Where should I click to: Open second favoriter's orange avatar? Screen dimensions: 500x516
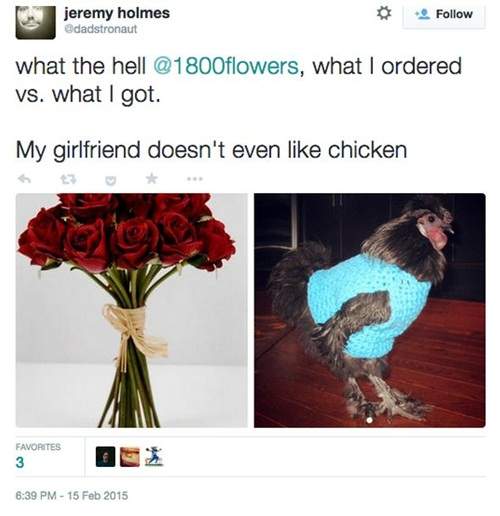tap(130, 457)
